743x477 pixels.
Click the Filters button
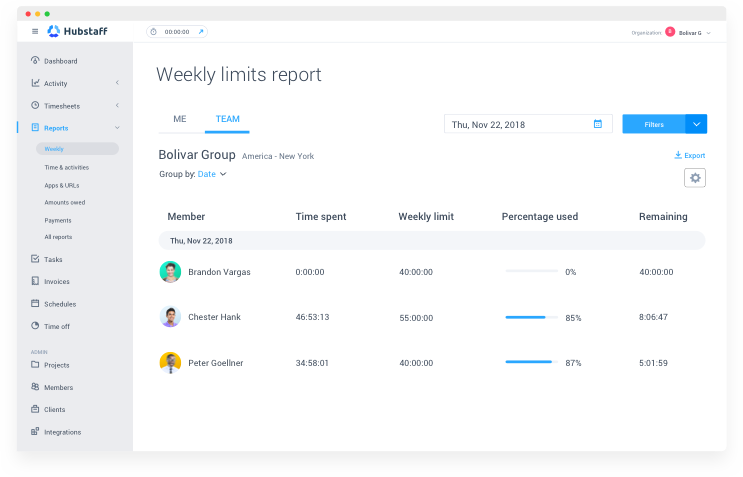[x=654, y=124]
